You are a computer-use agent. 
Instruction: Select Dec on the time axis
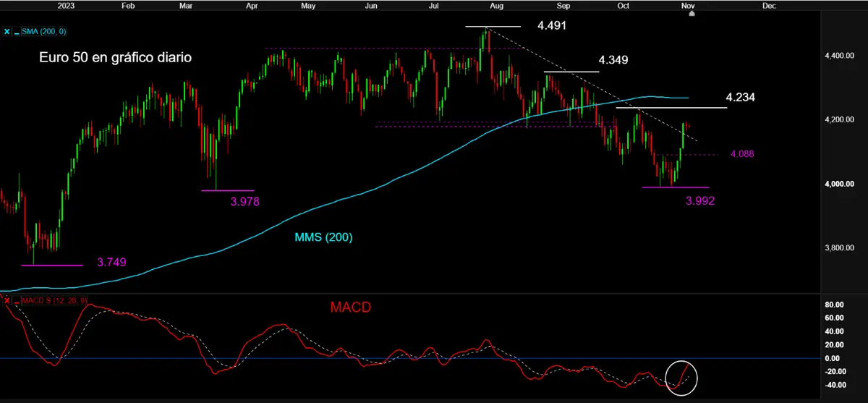pyautogui.click(x=769, y=5)
